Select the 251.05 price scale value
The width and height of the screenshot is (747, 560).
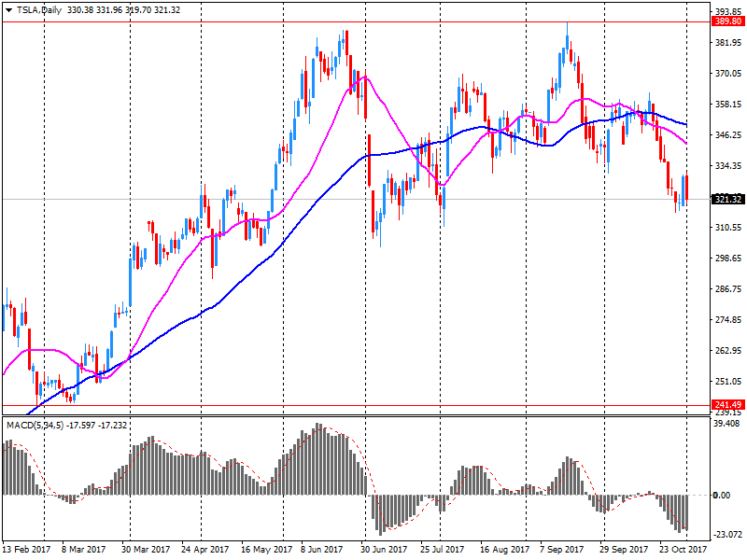[728, 381]
